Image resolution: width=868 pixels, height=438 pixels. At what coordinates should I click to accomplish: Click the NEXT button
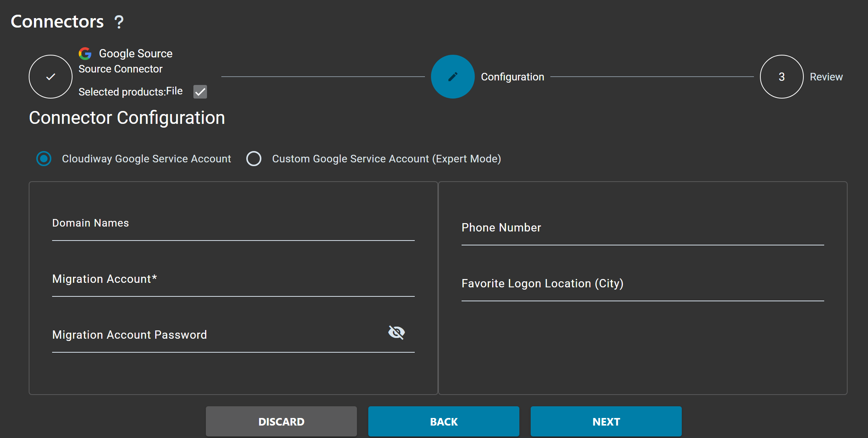(x=606, y=421)
